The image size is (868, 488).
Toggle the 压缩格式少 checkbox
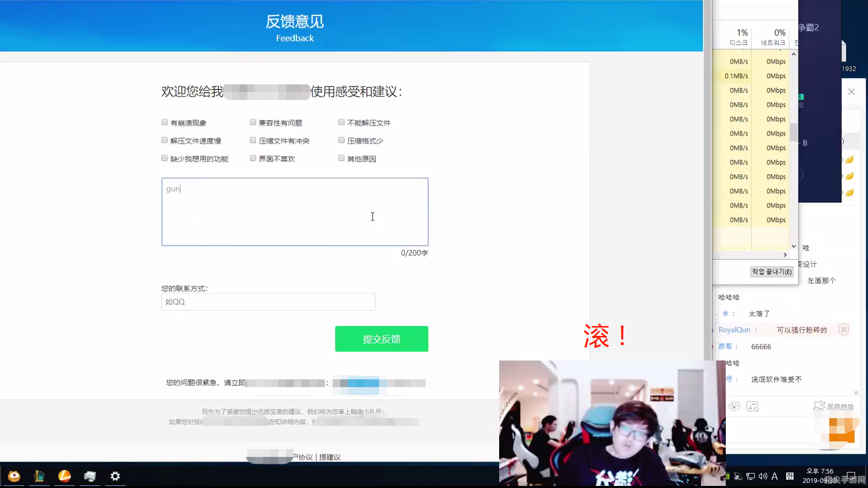pyautogui.click(x=341, y=140)
